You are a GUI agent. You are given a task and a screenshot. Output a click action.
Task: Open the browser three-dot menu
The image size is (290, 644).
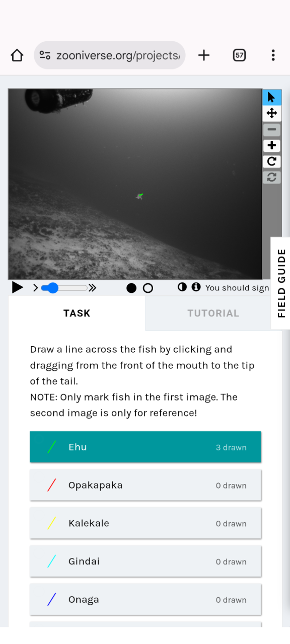(x=273, y=55)
